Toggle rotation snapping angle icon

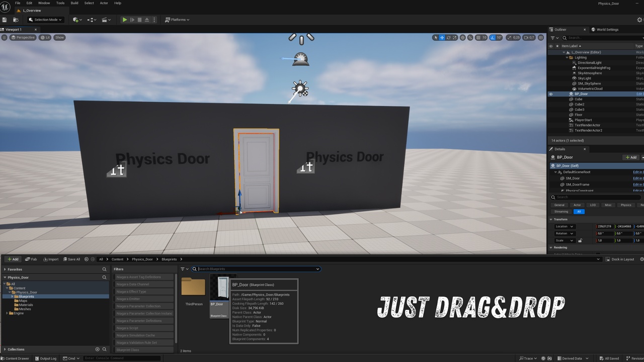(x=493, y=37)
